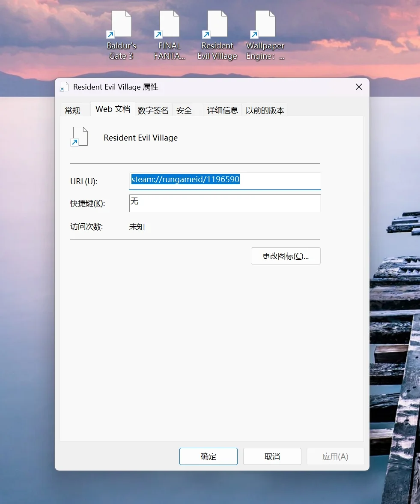Click the 快捷键 input showing 无
Screen dimensions: 420x504
[x=225, y=203]
